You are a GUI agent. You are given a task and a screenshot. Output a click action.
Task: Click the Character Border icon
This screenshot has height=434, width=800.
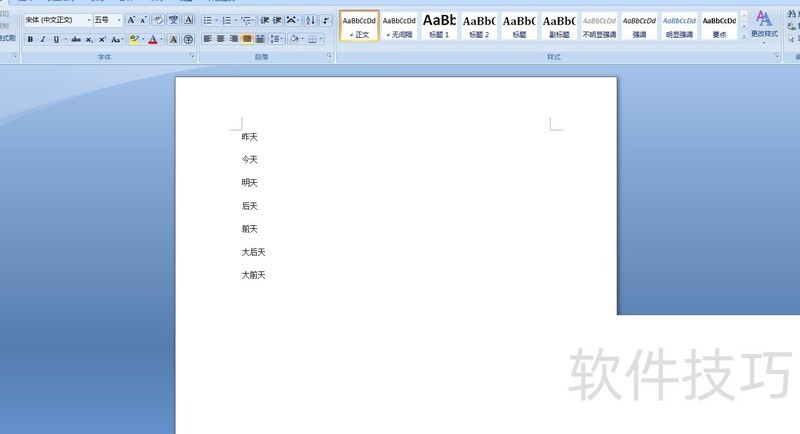[x=188, y=20]
